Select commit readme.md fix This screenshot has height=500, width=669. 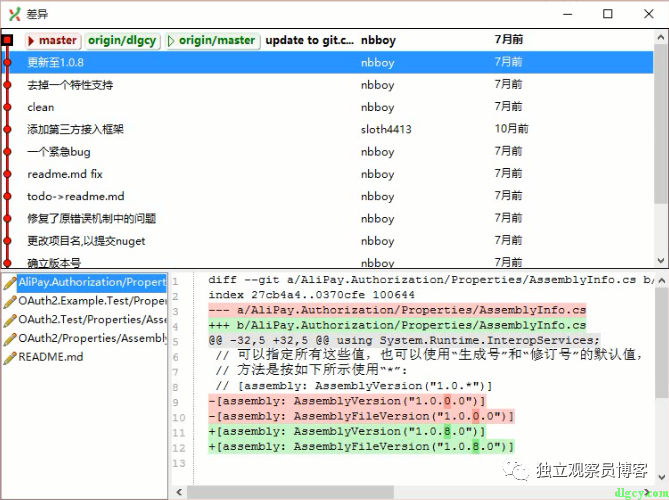coord(327,174)
